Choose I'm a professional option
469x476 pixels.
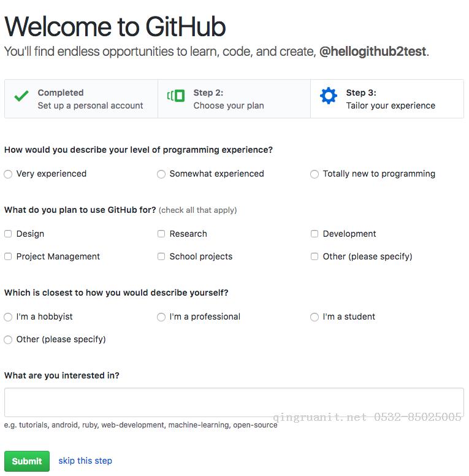coord(161,317)
